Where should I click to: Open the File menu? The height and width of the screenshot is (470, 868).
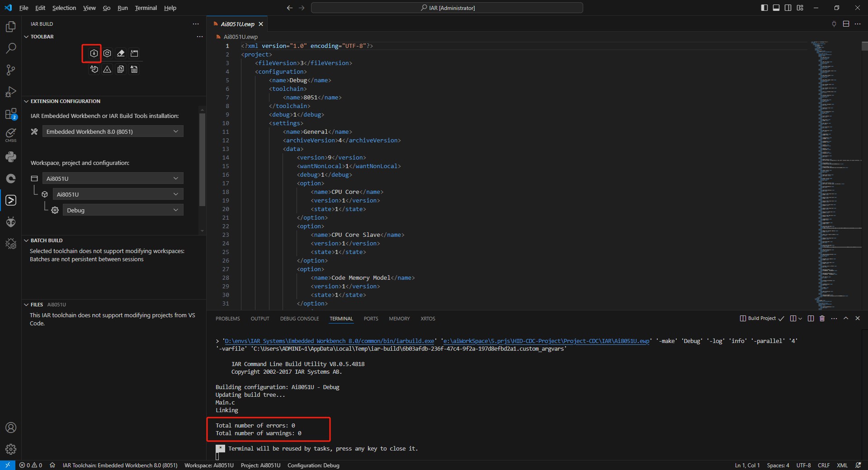coord(24,8)
